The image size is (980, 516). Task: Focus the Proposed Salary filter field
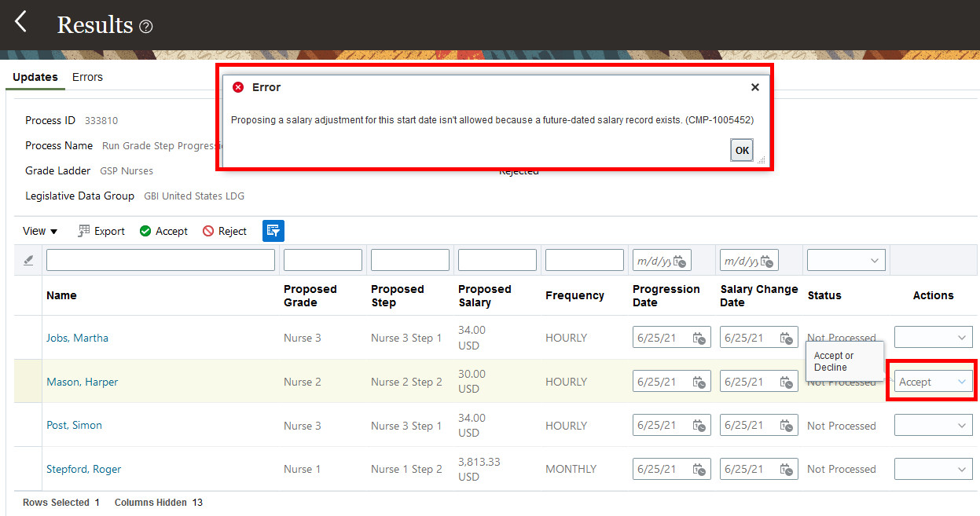(497, 260)
